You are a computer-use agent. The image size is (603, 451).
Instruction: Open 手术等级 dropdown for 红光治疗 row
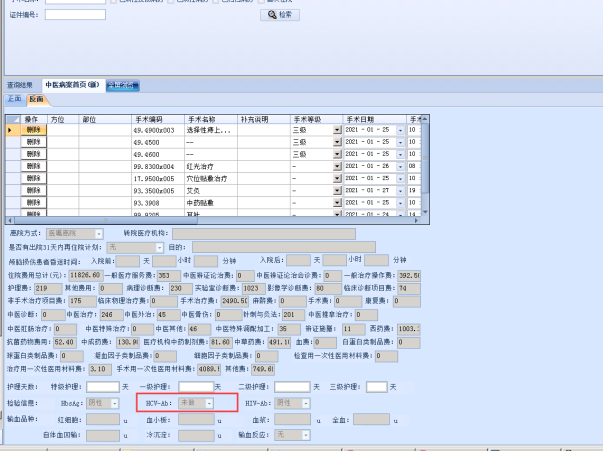tap(337, 166)
